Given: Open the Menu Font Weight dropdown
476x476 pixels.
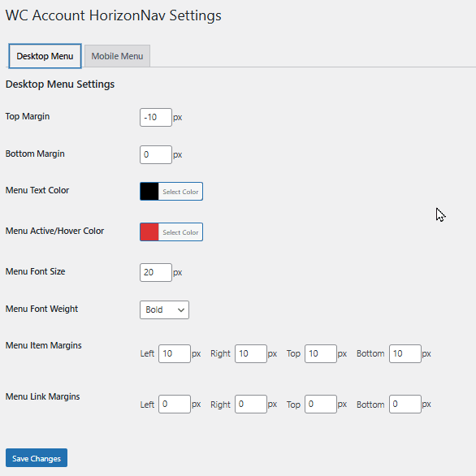Looking at the screenshot, I should (x=164, y=309).
